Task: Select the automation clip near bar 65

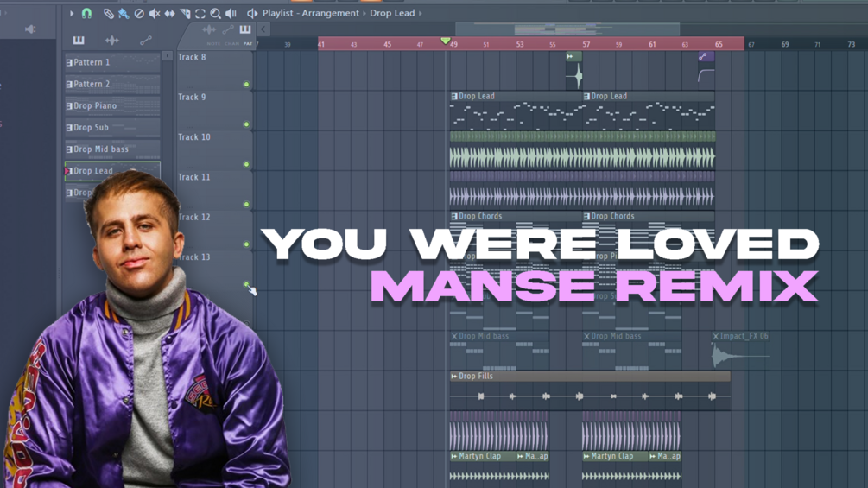Action: [706, 70]
